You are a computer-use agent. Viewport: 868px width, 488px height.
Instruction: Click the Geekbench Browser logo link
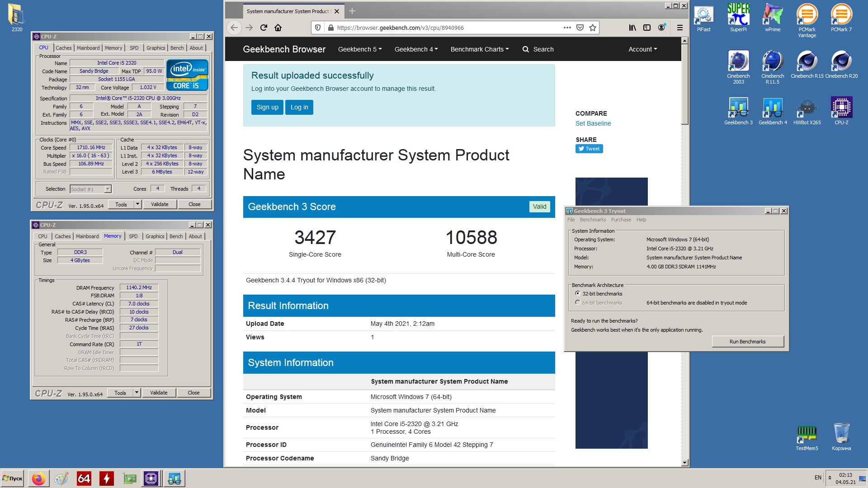(x=284, y=49)
